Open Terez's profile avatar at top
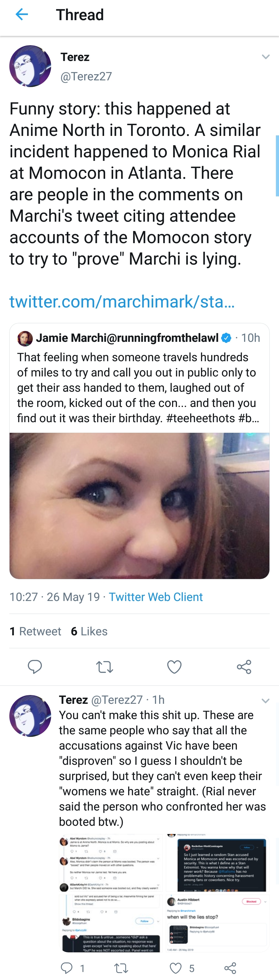Screen dimensions: 279x980 click(30, 66)
